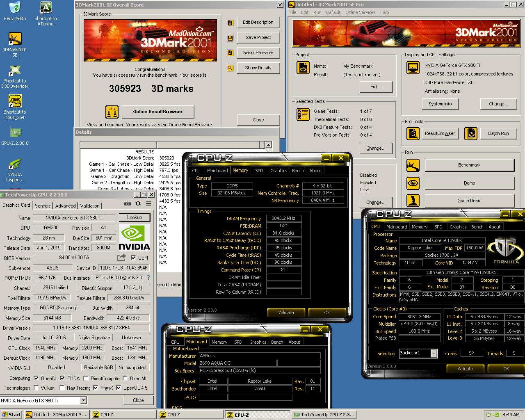Click the Start button on taskbar
This screenshot has height=420, width=525.
(11, 415)
